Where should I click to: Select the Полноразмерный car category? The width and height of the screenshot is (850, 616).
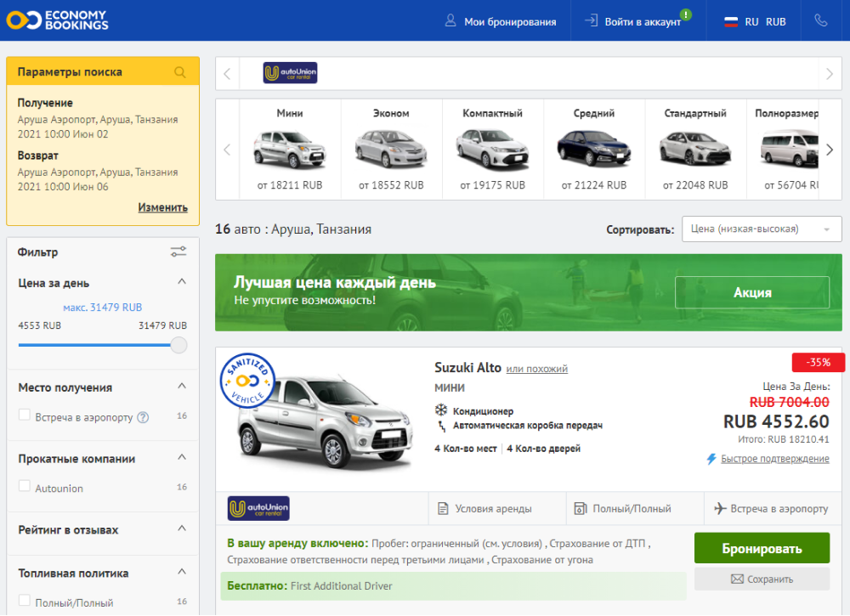783,150
